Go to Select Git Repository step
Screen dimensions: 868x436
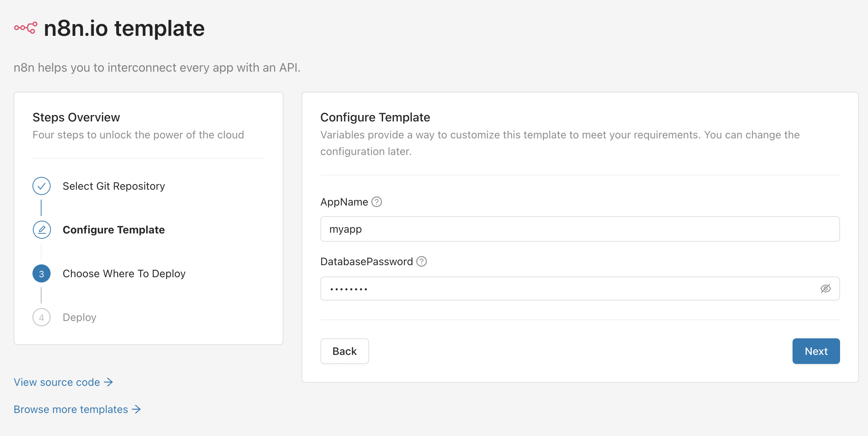114,186
